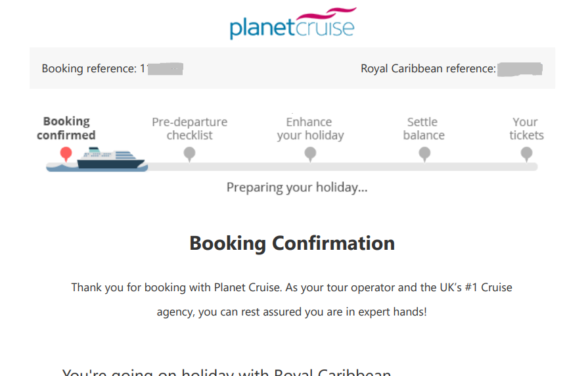Click the Settle balance grey pin
The height and width of the screenshot is (376, 588).
click(x=424, y=154)
